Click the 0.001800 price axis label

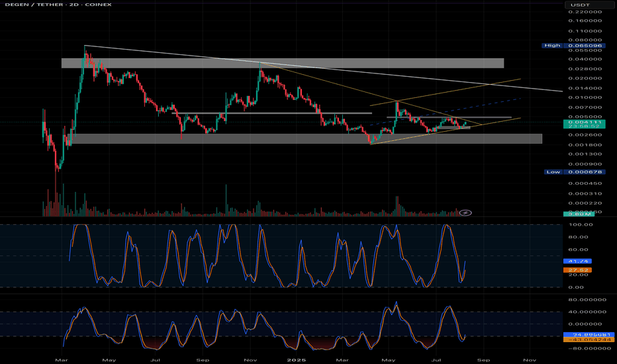pyautogui.click(x=585, y=145)
